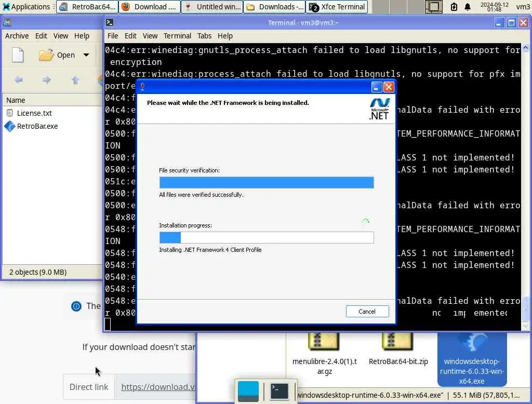Open the Terminal menu in terminal window

[x=178, y=36]
